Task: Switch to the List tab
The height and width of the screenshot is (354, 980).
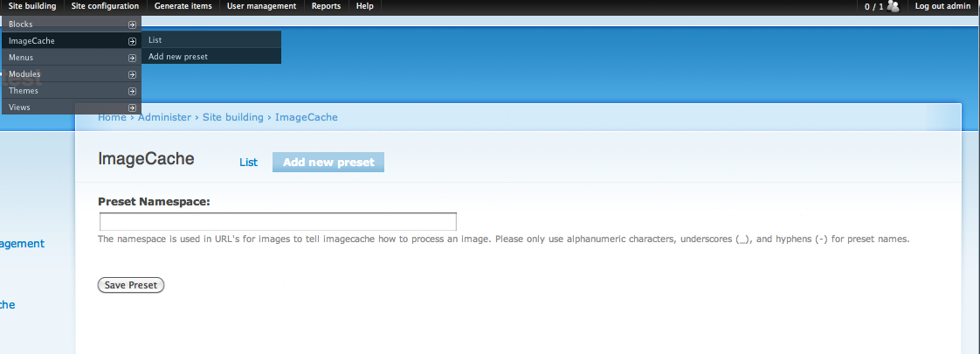Action: click(248, 162)
